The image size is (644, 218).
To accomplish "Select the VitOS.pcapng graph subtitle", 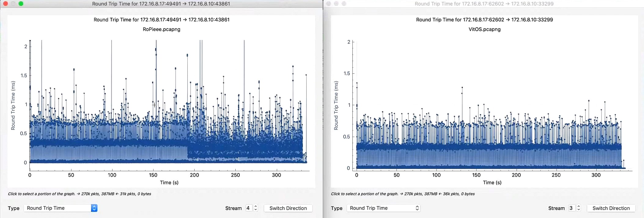I will click(x=484, y=29).
